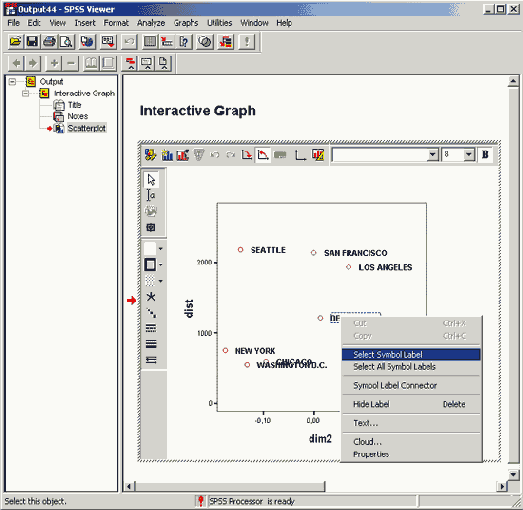Open the File menu
Viewport: 523px width, 510px height.
click(x=14, y=23)
